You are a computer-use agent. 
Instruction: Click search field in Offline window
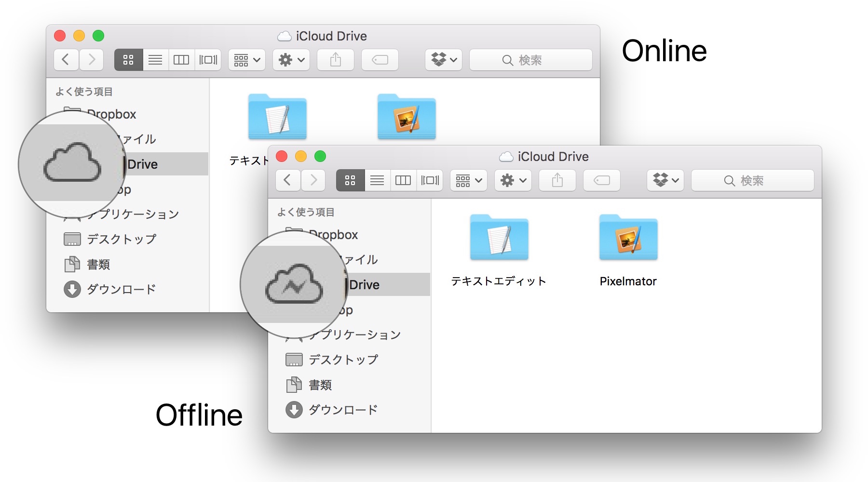coord(752,180)
